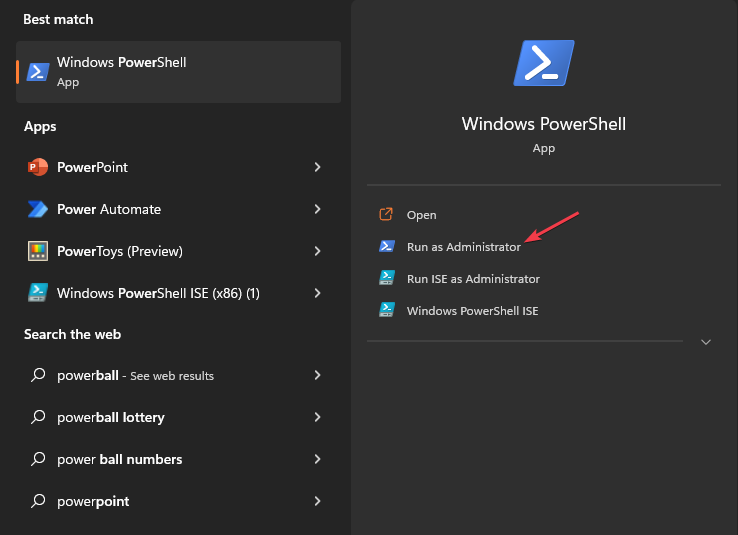
Task: Click the search icon beside powerball
Action: 38,375
